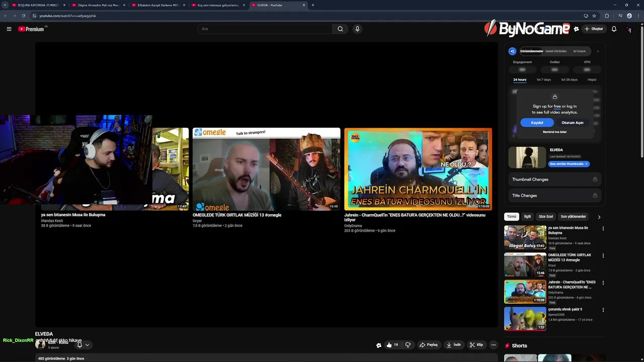The height and width of the screenshot is (362, 644).
Task: Play end-screen Jahrein CharmQuell card
Action: coord(418,169)
